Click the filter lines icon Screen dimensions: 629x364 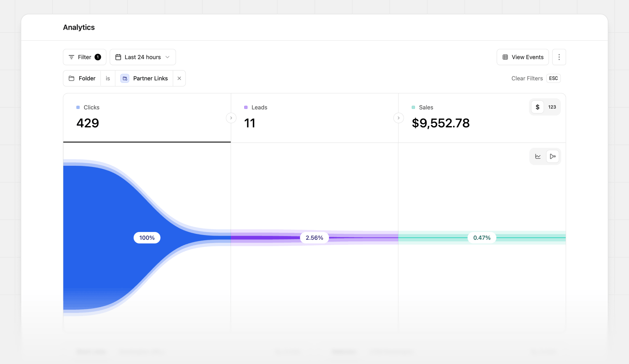72,57
